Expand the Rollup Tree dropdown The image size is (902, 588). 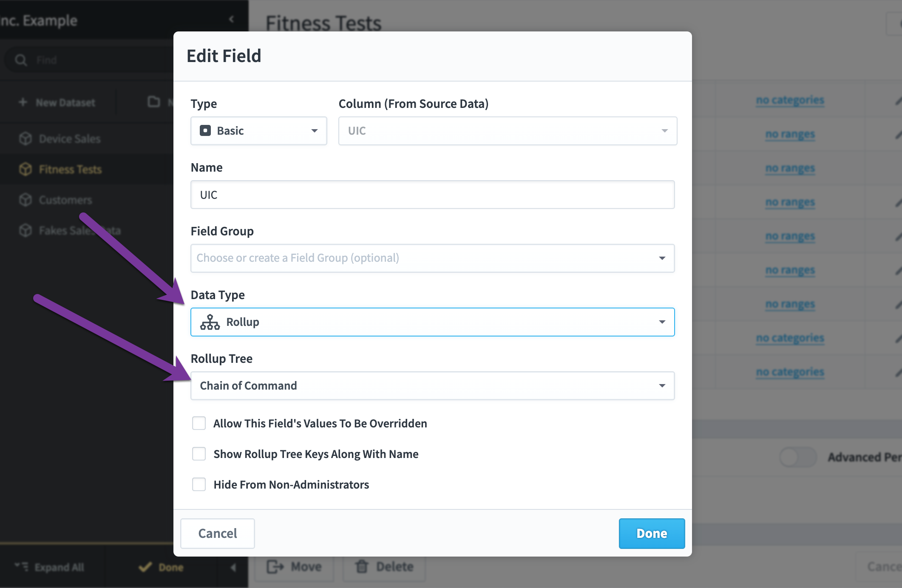(433, 386)
